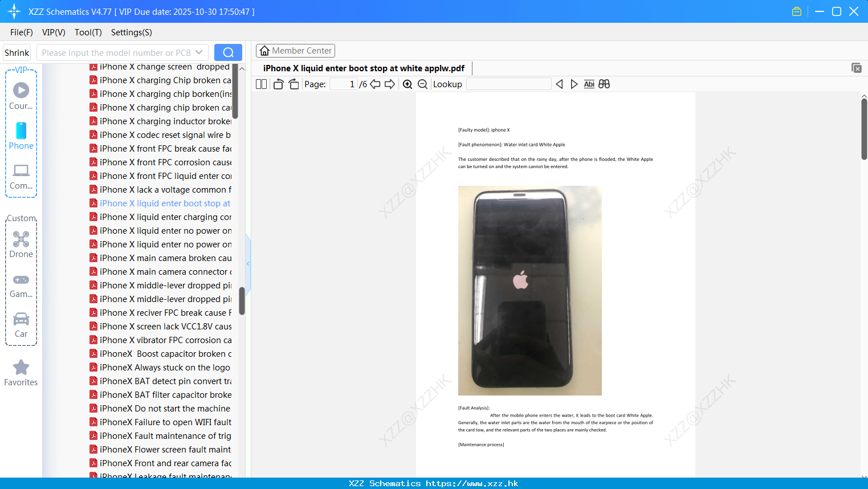Open the Courses section in the sidebar

coord(21,96)
